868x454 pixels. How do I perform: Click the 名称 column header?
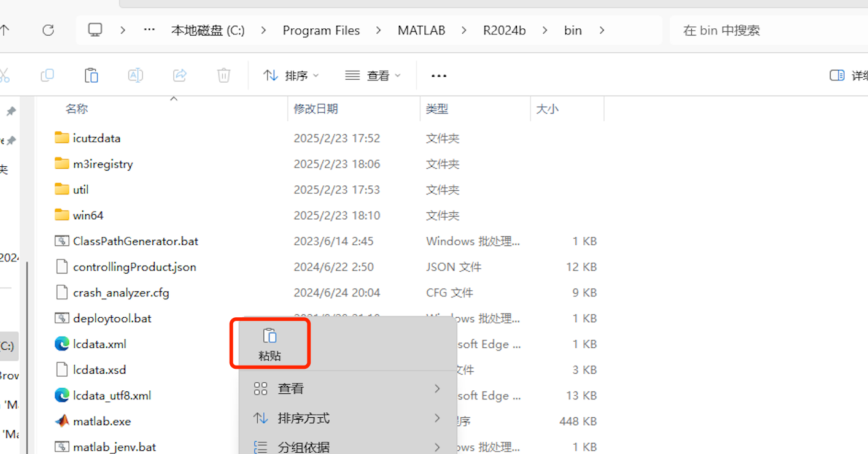[77, 109]
